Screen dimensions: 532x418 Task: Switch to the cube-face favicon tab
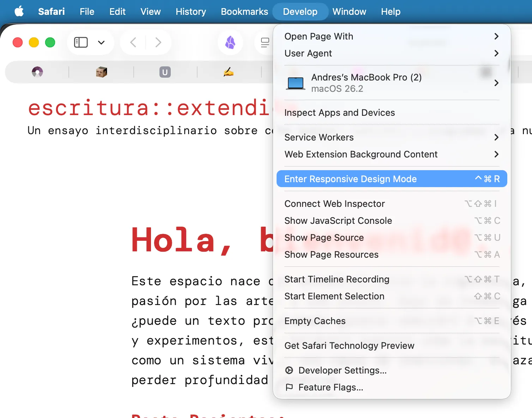101,72
